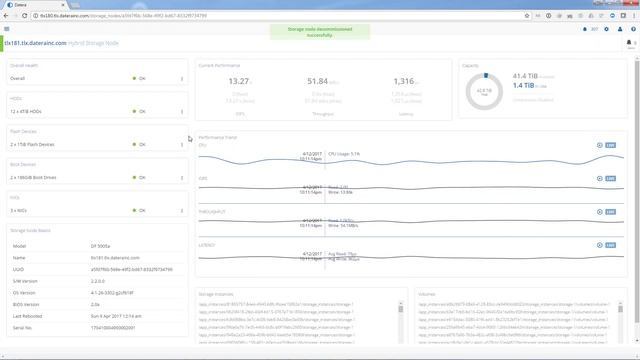640x360 pixels.
Task: Toggle Live mode on CPU chart
Action: click(610, 145)
